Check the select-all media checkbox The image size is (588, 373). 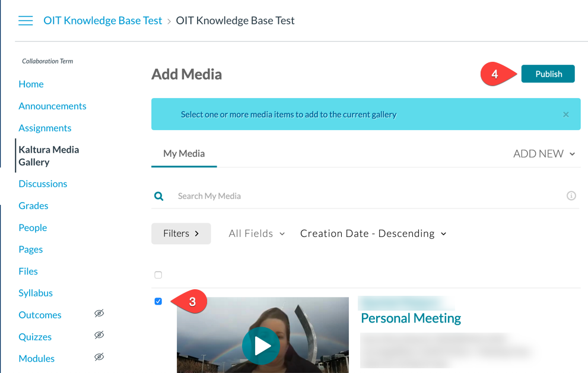click(158, 275)
